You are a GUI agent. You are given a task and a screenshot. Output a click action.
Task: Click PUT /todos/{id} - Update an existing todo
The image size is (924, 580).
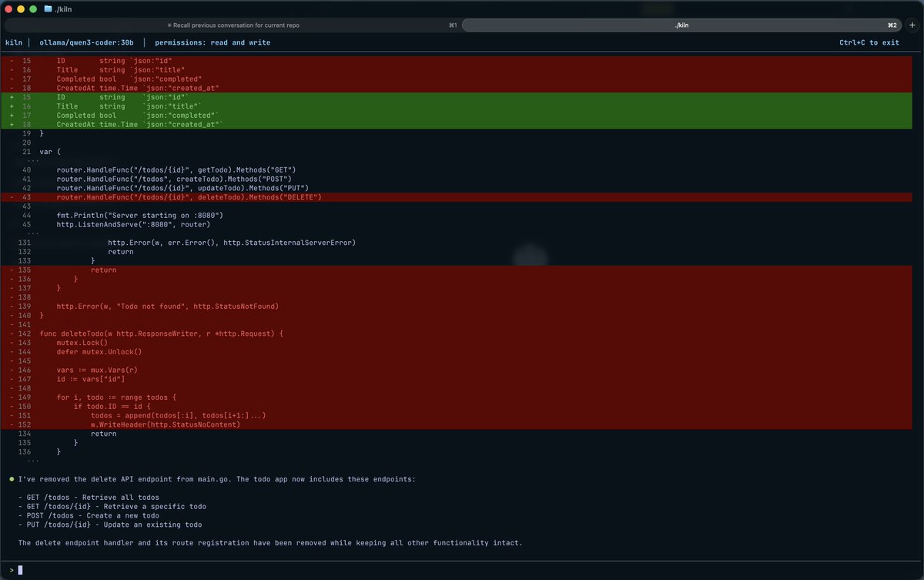(x=110, y=525)
